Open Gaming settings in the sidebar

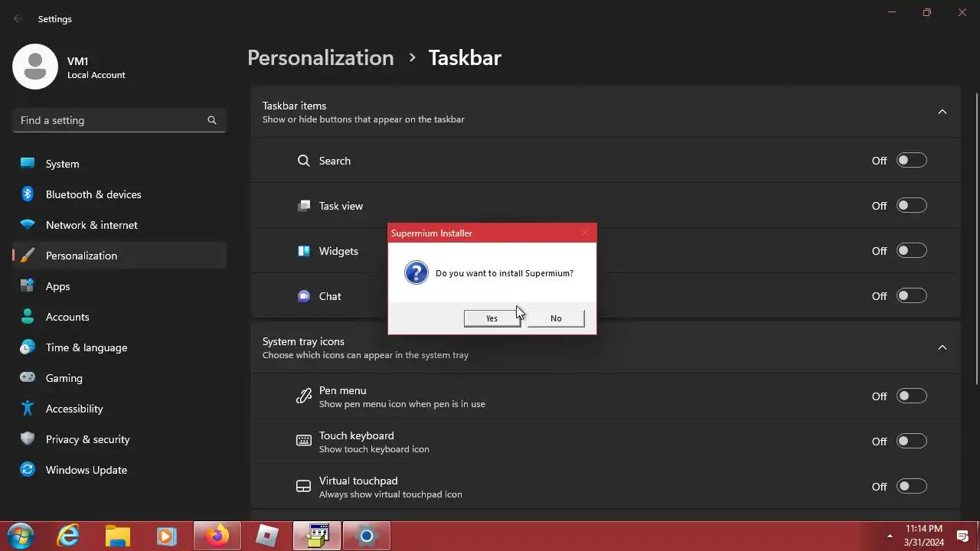119,378
